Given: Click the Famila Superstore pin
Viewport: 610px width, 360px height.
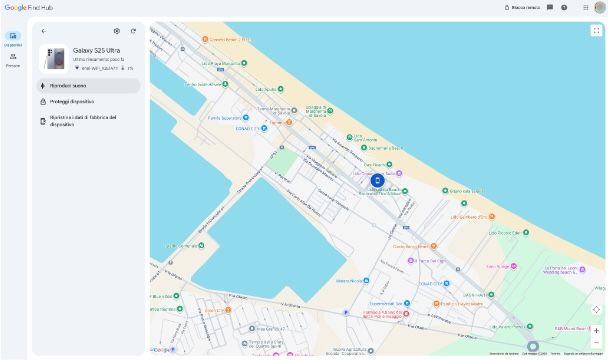Looking at the screenshot, I should coord(245,117).
